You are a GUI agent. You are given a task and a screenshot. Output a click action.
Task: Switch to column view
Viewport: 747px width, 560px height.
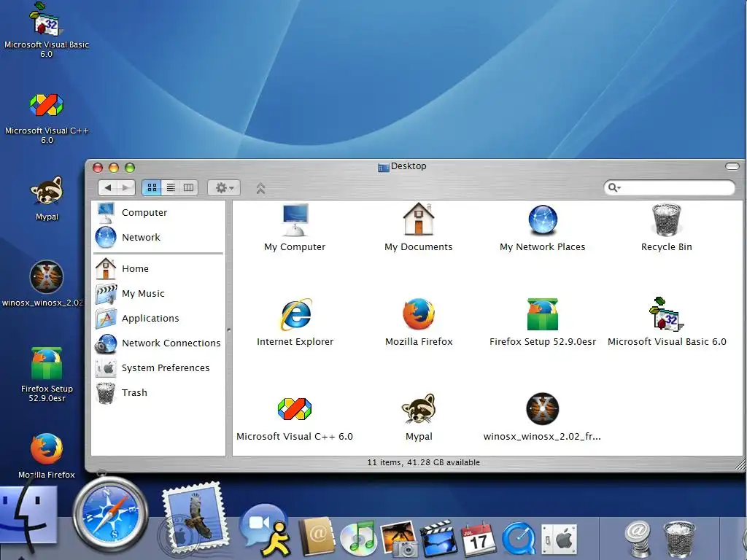189,187
